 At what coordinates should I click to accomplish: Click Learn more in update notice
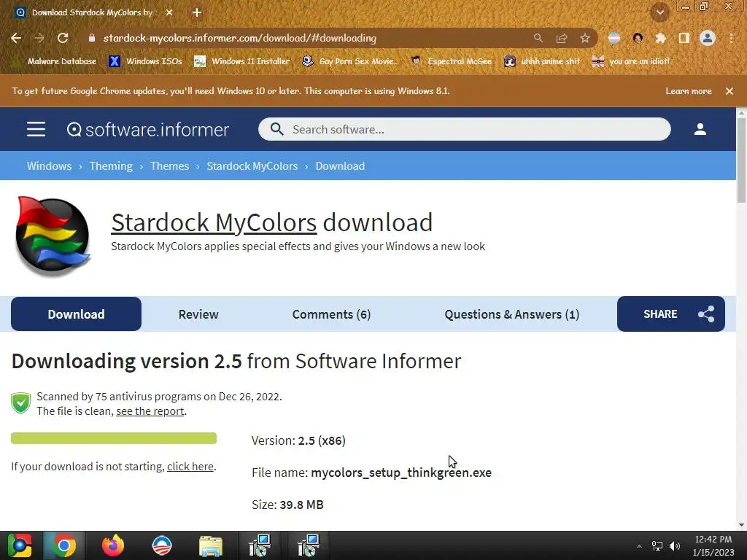tap(689, 91)
